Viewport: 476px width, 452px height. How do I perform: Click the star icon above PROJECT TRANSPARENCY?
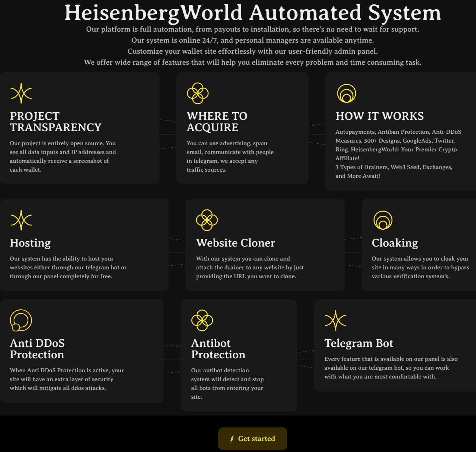coord(21,93)
